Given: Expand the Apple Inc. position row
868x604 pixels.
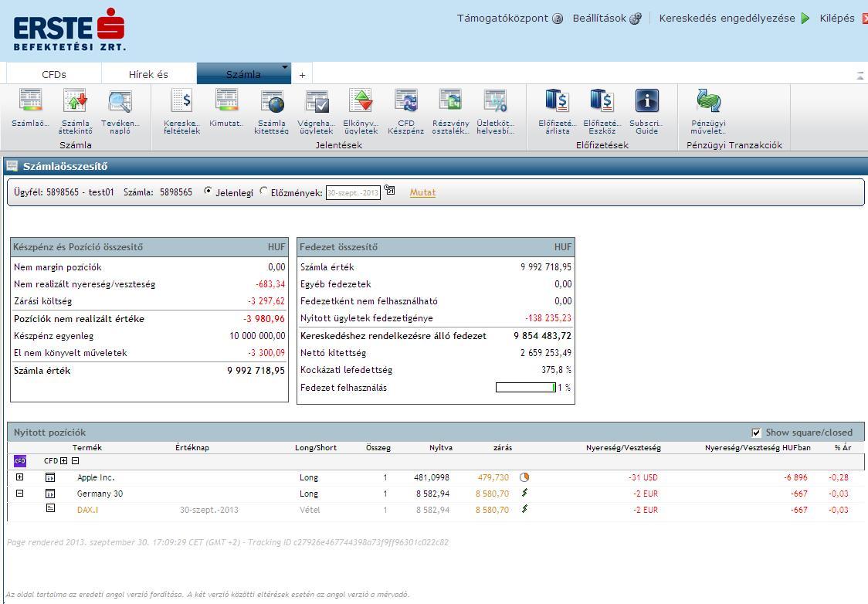Looking at the screenshot, I should point(20,477).
